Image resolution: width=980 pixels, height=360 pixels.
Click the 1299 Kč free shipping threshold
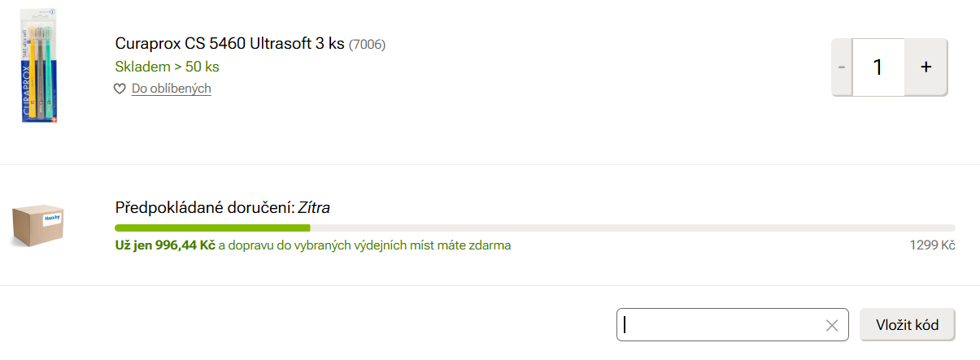932,245
